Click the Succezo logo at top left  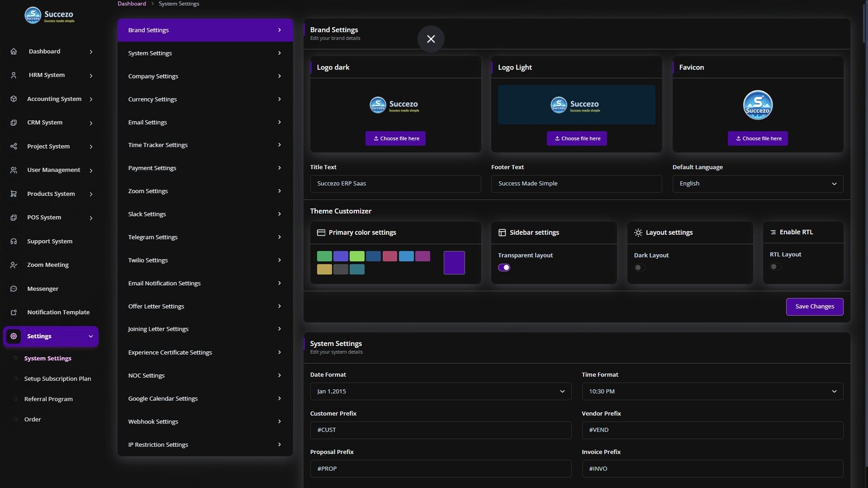pos(49,15)
